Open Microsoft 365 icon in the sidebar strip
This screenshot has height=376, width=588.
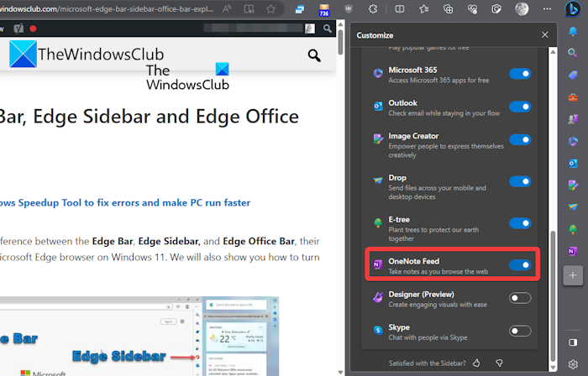click(x=573, y=141)
